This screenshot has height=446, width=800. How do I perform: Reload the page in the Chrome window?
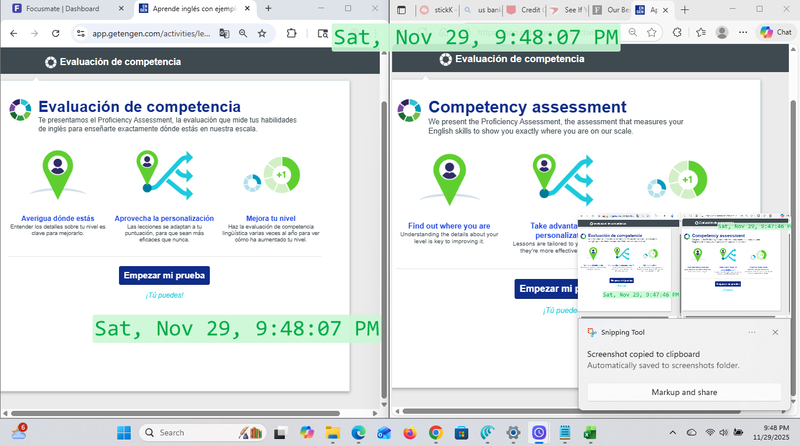click(57, 33)
